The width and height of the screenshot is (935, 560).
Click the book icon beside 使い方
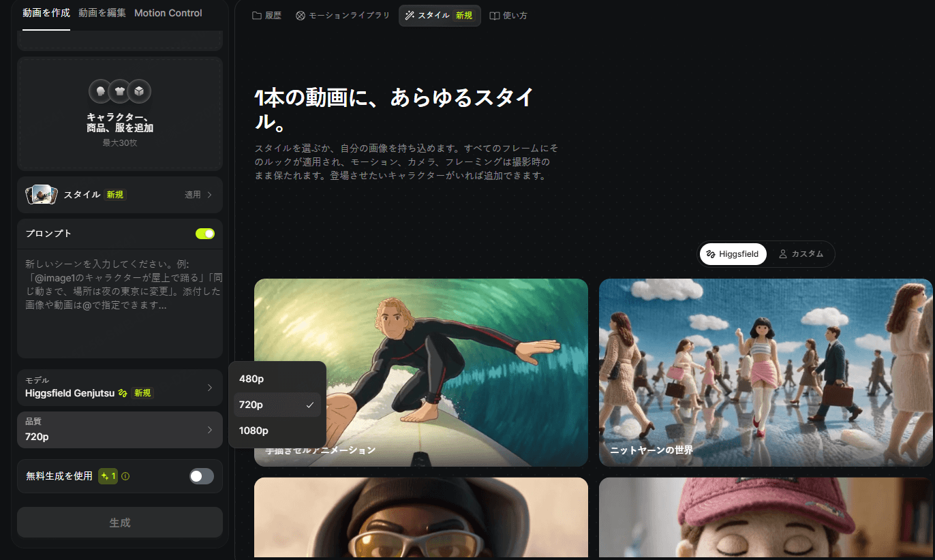[x=495, y=16]
